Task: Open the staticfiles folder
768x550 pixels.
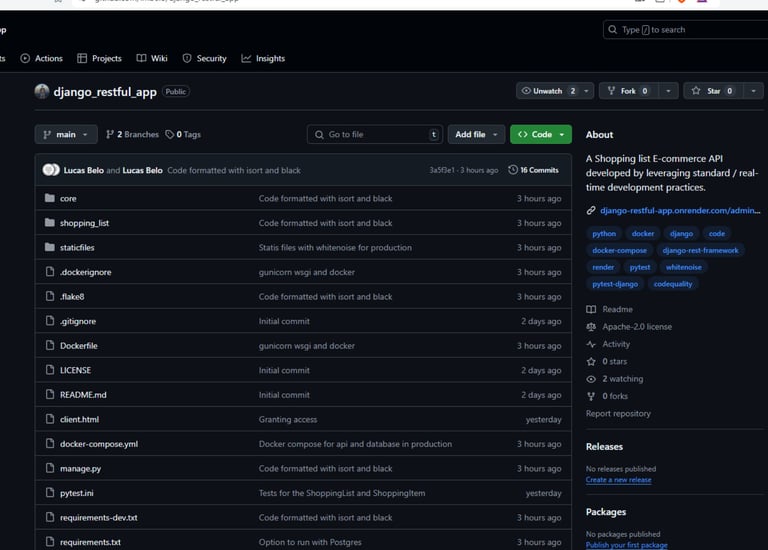Action: click(x=77, y=248)
